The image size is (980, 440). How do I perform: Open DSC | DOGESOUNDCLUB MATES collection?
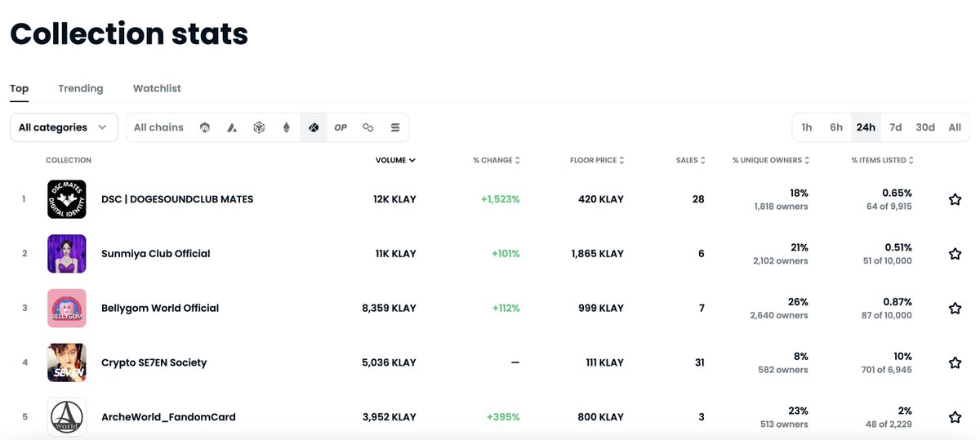[177, 199]
